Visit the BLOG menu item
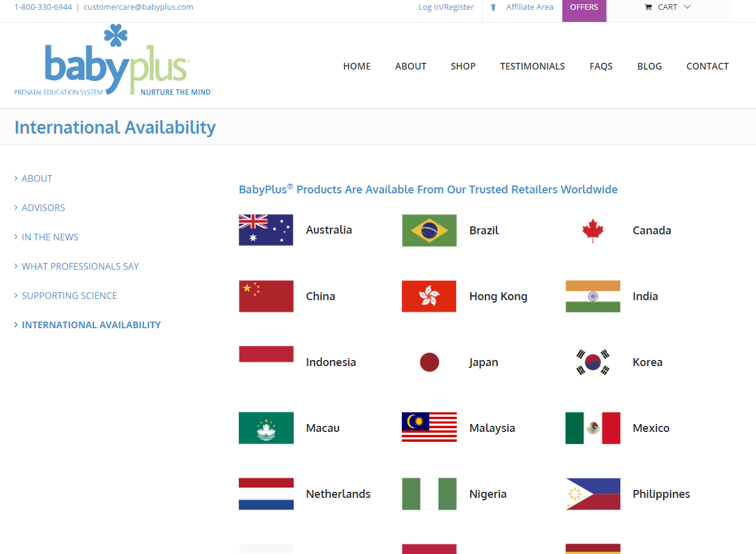Screen dimensions: 756x554 649,66
